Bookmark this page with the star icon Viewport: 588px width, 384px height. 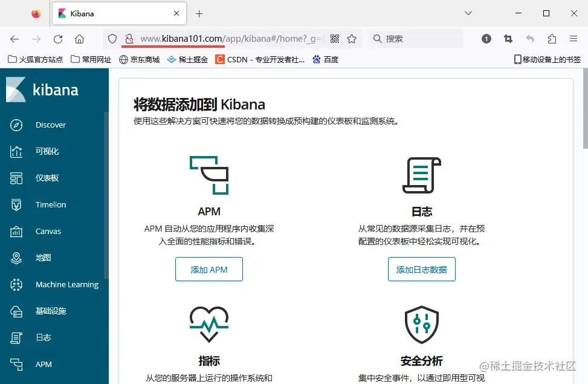point(352,39)
